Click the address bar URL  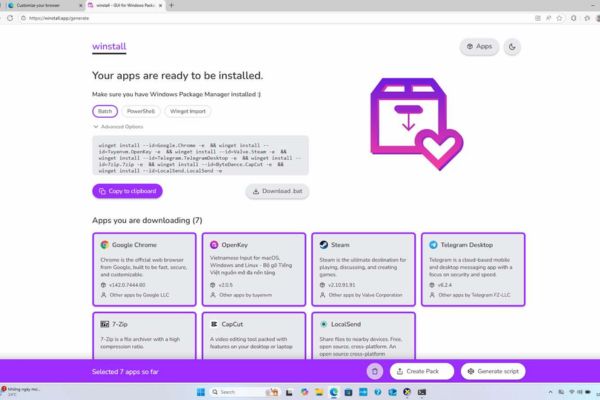coord(59,18)
